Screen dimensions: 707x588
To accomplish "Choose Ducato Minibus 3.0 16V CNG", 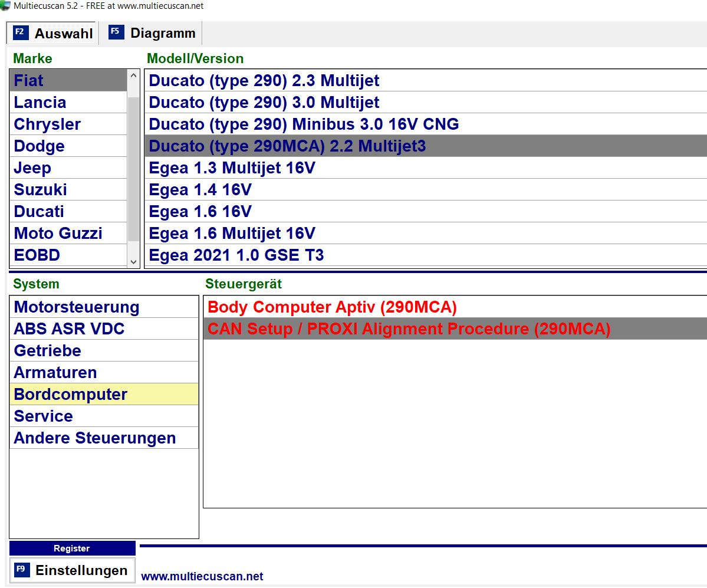I will pos(426,124).
